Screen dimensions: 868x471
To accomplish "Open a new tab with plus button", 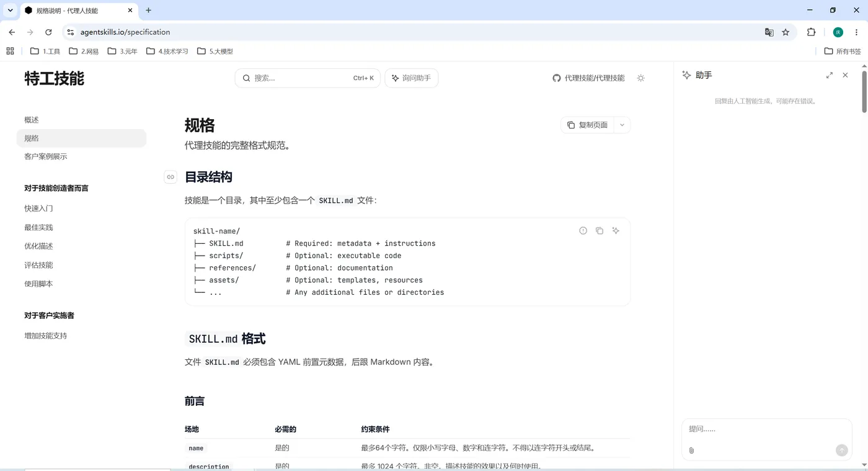I will coord(148,10).
